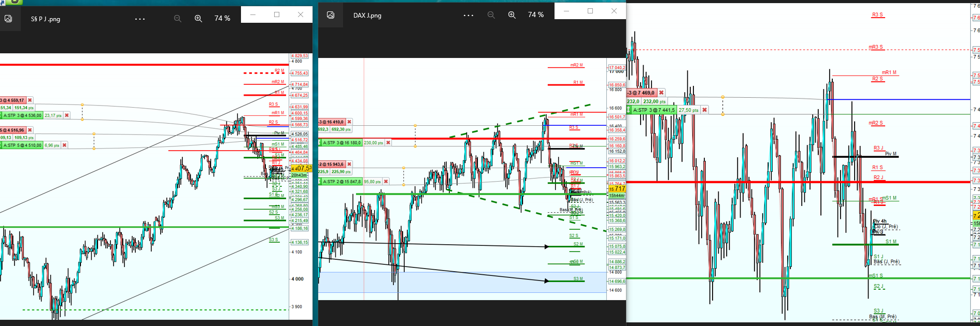
Task: Maximize the DAX J.png window
Action: (590, 11)
